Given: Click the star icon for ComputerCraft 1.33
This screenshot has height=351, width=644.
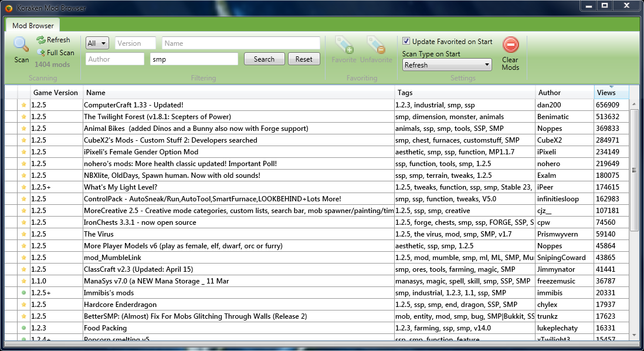Looking at the screenshot, I should click(24, 105).
